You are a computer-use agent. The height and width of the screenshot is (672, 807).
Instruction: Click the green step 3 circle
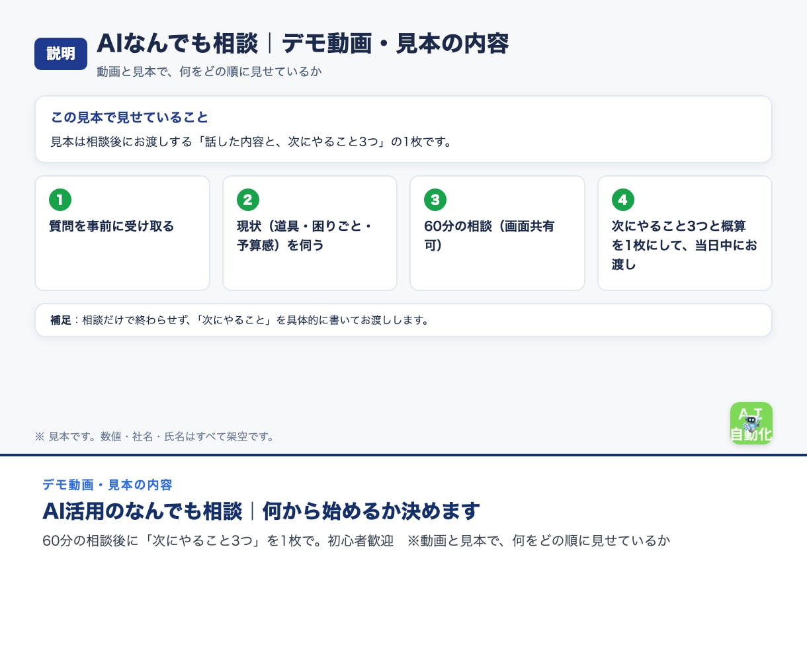pyautogui.click(x=435, y=200)
